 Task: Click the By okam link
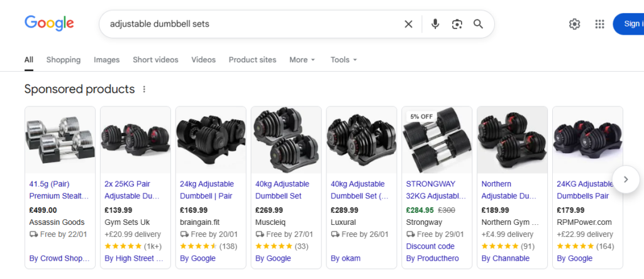click(x=345, y=258)
